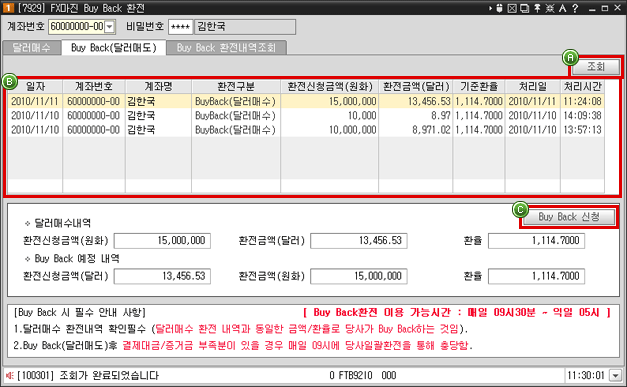Viewport: 627px width, 387px height.
Task: Click the Buy Back 신청 button
Action: [x=569, y=217]
